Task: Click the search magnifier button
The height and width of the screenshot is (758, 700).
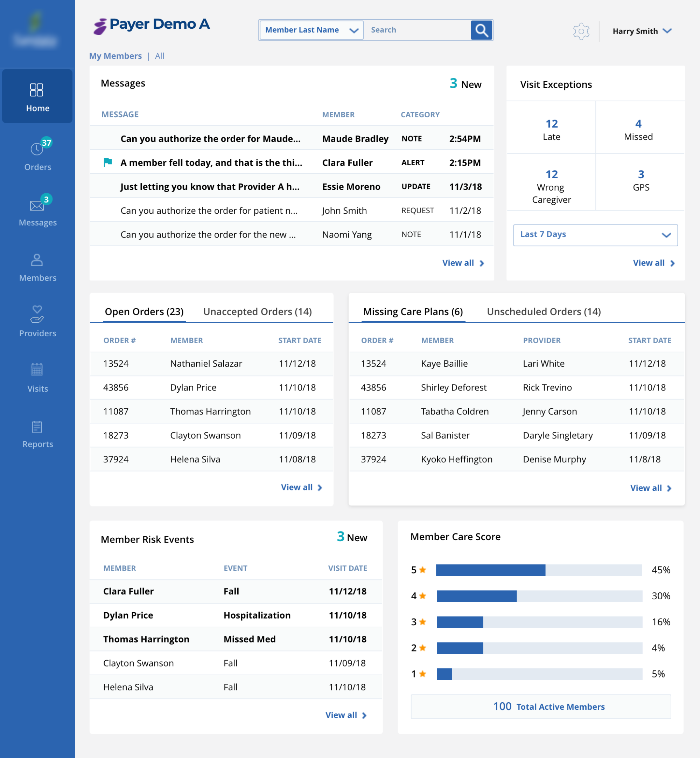Action: [482, 30]
